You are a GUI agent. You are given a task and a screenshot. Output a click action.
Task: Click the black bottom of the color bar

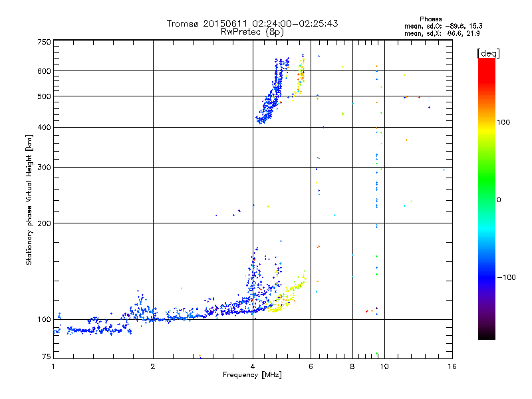[x=487, y=334]
